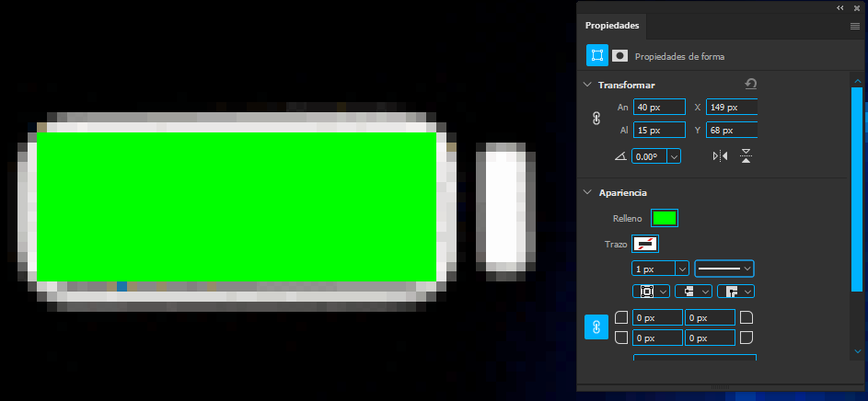Click the Al height label
The width and height of the screenshot is (868, 401).
pyautogui.click(x=624, y=131)
